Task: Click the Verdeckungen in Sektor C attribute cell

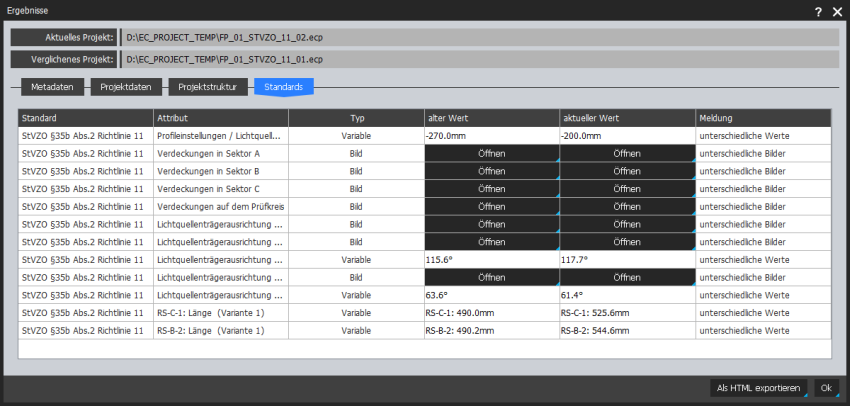Action: 221,189
